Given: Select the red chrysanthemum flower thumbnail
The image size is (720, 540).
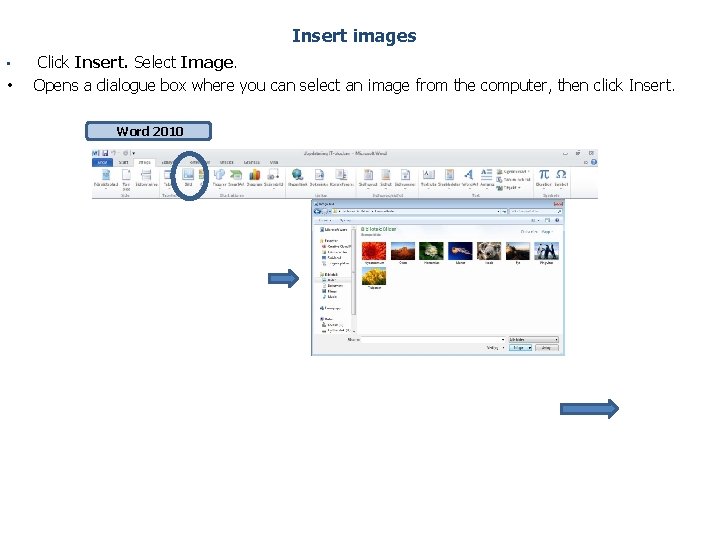Looking at the screenshot, I should click(374, 251).
